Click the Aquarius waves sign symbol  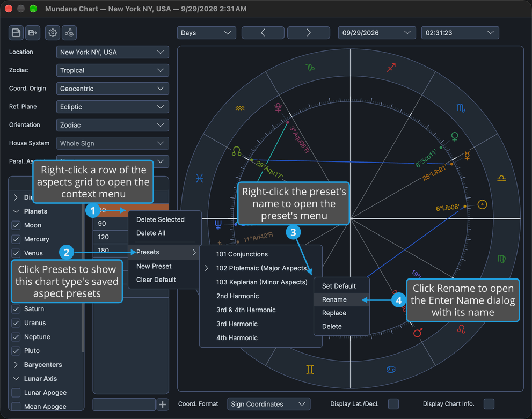240,108
